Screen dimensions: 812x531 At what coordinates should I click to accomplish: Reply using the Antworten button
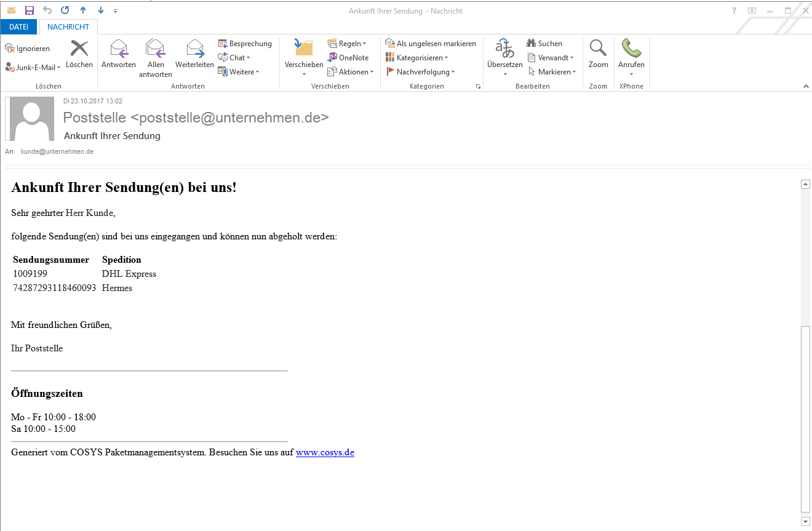[119, 54]
